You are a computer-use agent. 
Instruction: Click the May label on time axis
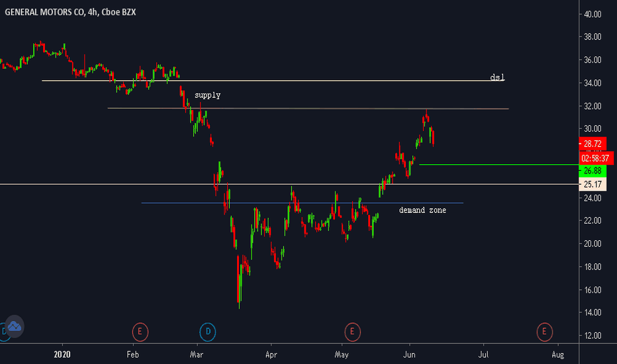point(342,355)
